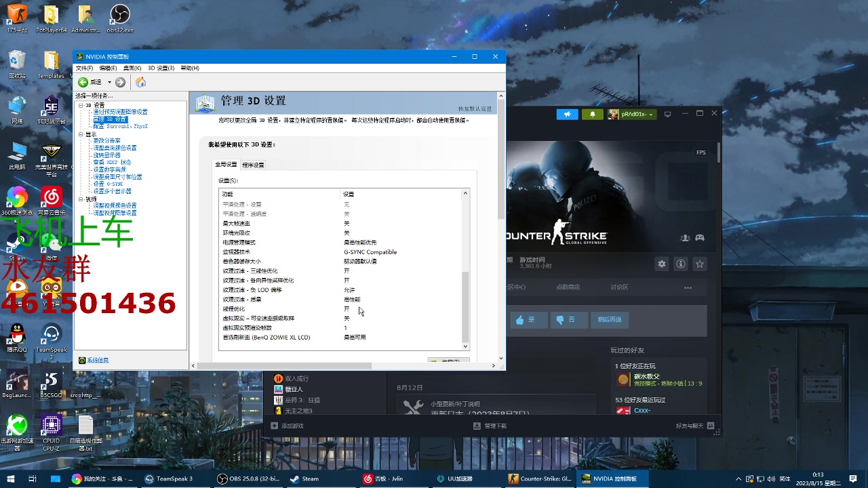Collapse the 3D 设置 tree node

tap(81, 105)
